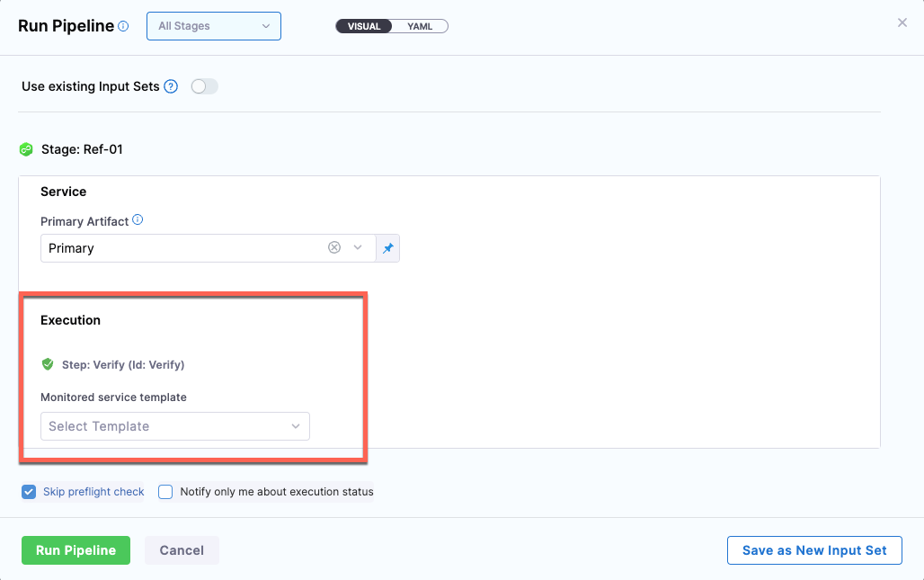Toggle the Use existing Input Sets switch
This screenshot has height=580, width=924.
(x=204, y=87)
